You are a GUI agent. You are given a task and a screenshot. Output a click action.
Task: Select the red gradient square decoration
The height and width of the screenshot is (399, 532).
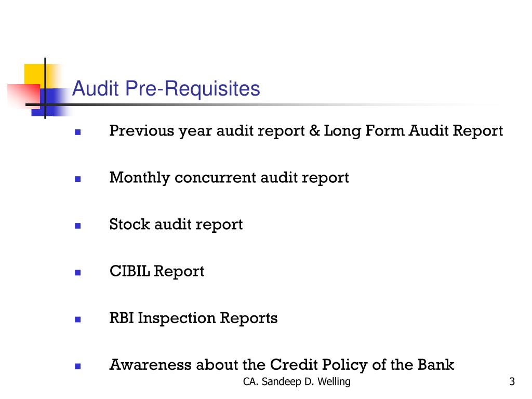[x=24, y=96]
